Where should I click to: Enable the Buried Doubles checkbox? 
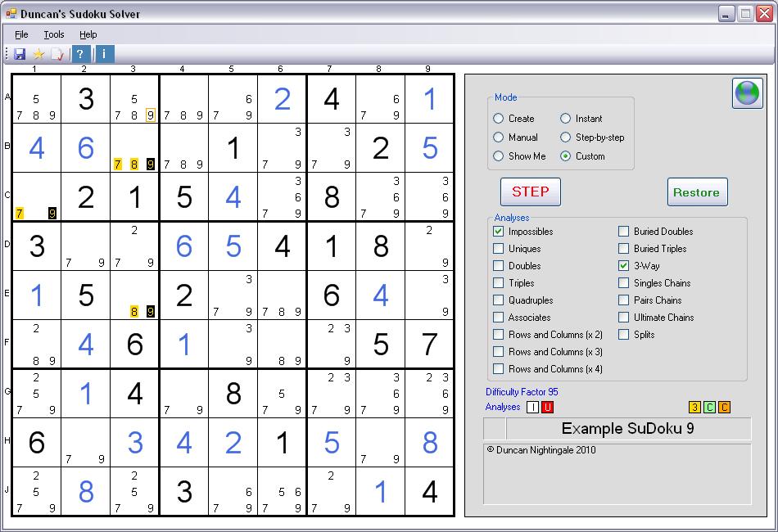[x=624, y=232]
